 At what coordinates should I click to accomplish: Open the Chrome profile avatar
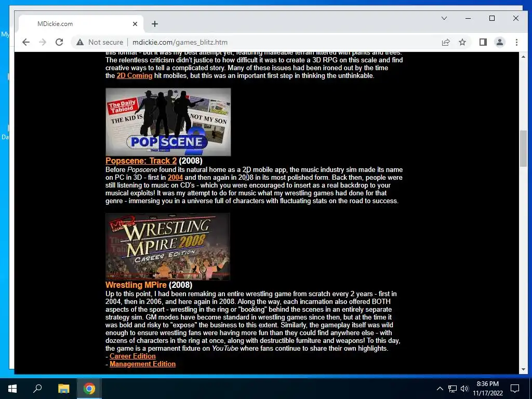[499, 42]
